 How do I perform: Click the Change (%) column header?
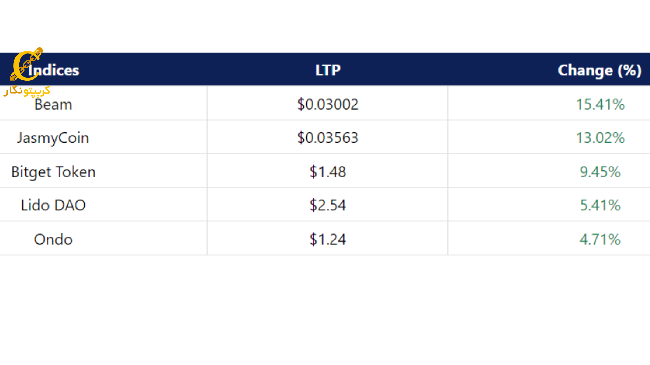pos(599,71)
